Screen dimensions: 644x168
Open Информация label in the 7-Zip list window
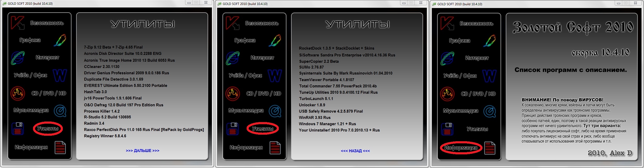coord(31,147)
